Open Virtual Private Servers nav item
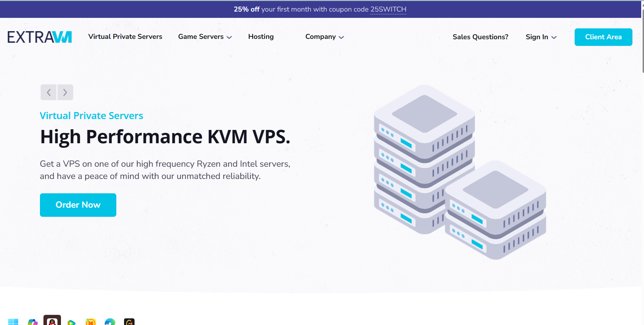The image size is (644, 325). tap(125, 37)
